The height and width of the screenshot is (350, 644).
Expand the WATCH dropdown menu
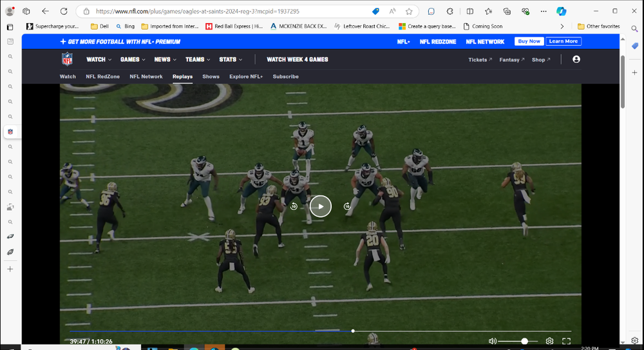(x=99, y=59)
